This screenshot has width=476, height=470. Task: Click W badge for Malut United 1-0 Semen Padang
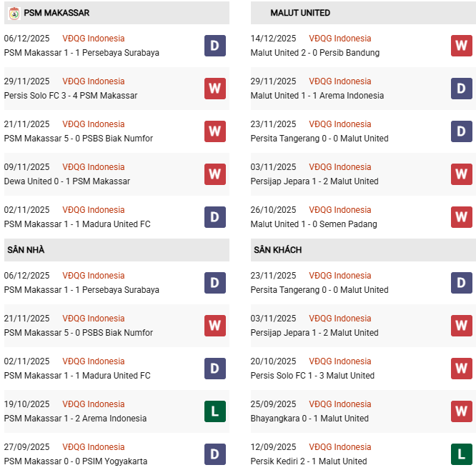tap(462, 217)
